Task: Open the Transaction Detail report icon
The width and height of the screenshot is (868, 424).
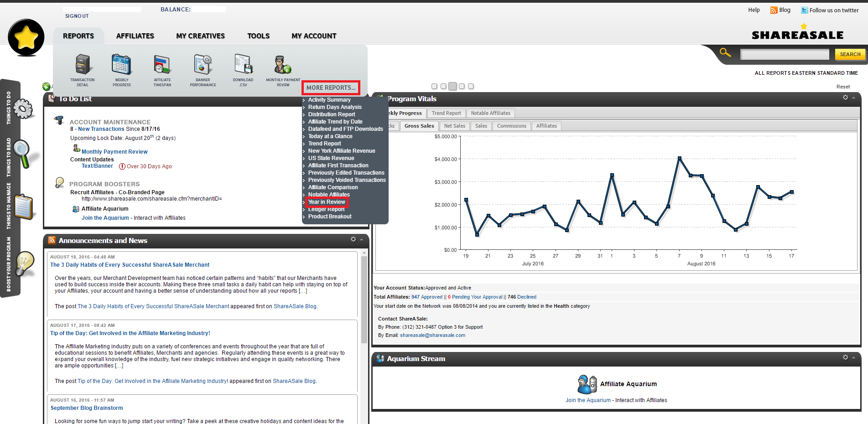Action: (83, 64)
